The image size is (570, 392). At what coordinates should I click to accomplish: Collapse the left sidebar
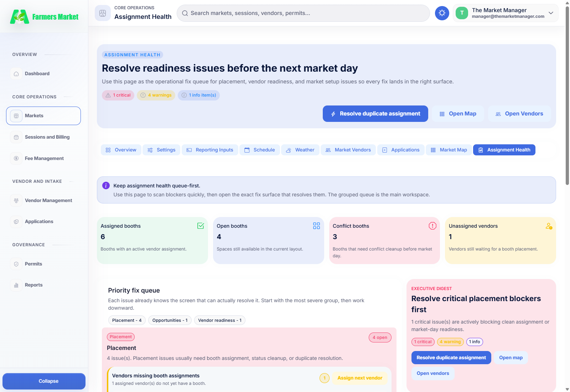(x=44, y=381)
